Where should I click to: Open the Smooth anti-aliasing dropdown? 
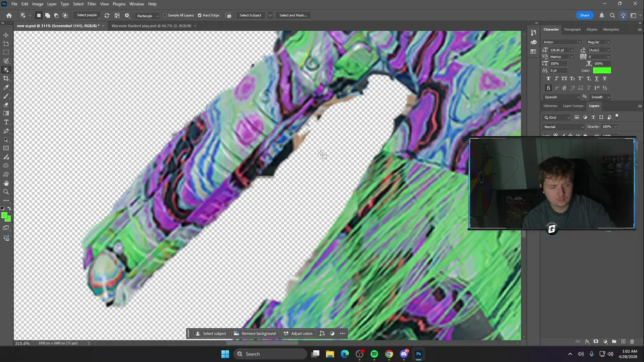tap(600, 97)
